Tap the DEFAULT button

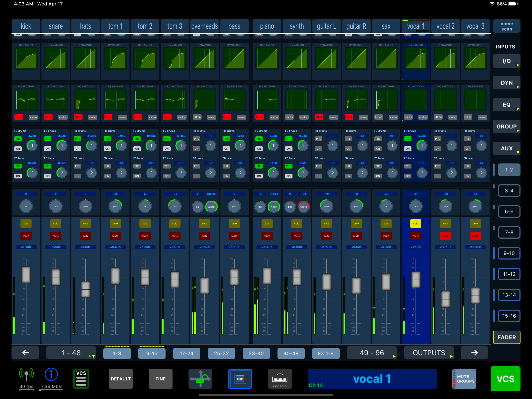coord(121,379)
